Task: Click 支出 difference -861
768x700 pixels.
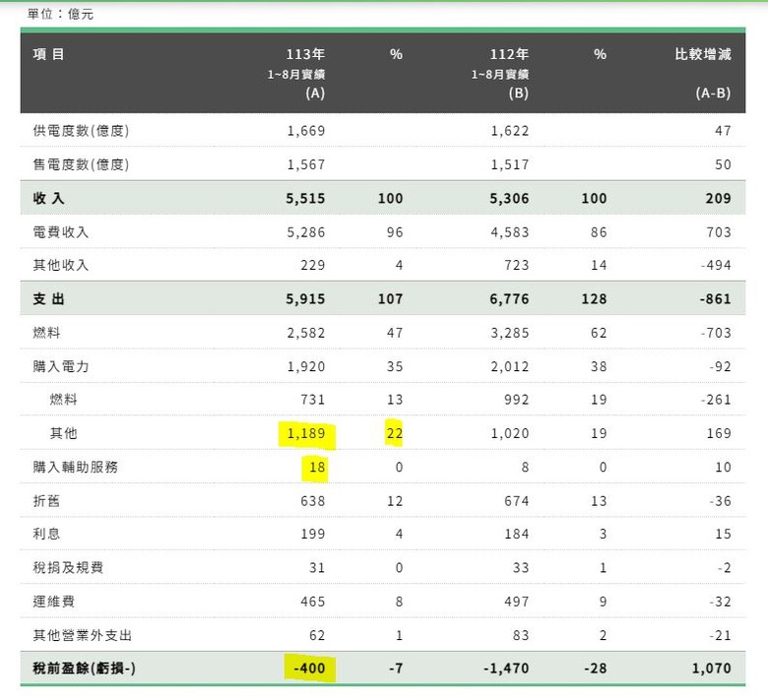Action: coord(716,299)
